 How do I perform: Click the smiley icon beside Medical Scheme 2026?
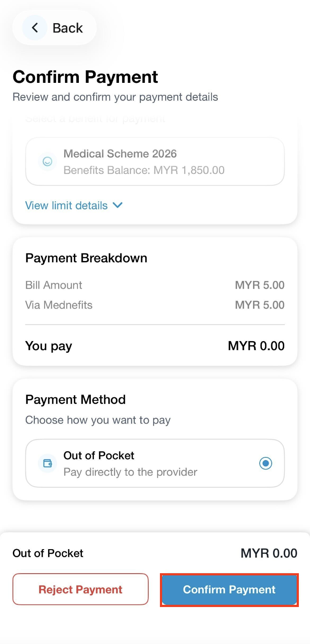pyautogui.click(x=47, y=162)
